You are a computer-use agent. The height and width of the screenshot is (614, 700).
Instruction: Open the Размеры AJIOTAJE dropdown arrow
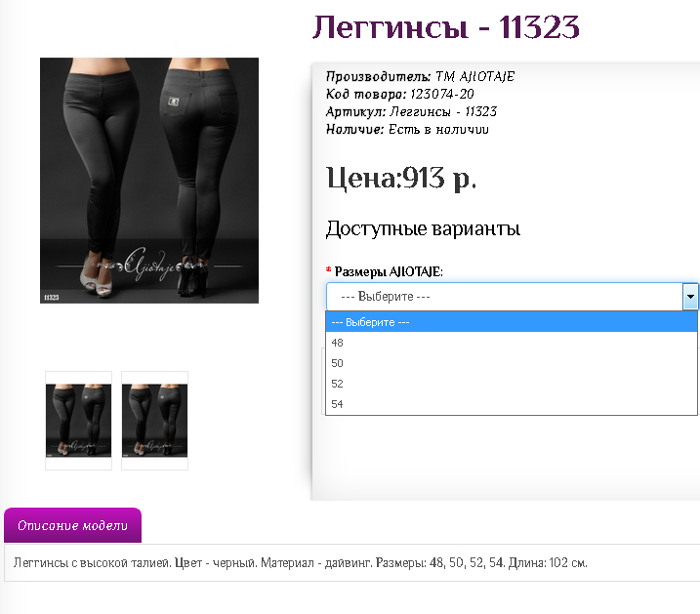[690, 297]
